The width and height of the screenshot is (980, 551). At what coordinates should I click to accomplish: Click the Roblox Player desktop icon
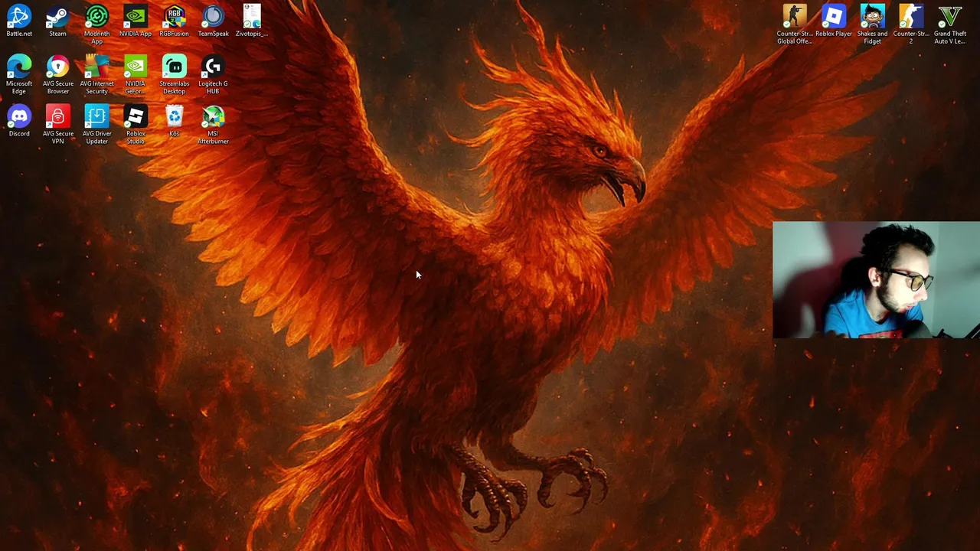[x=833, y=21]
